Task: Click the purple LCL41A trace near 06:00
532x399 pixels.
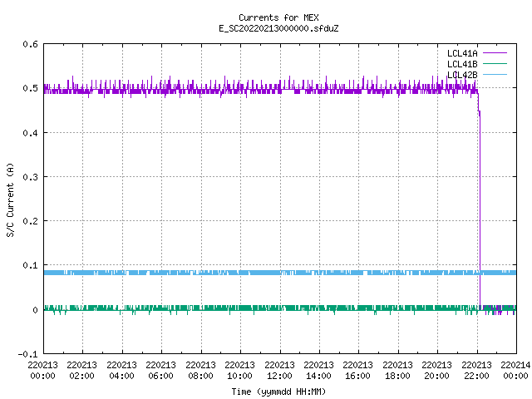Action: tap(161, 89)
